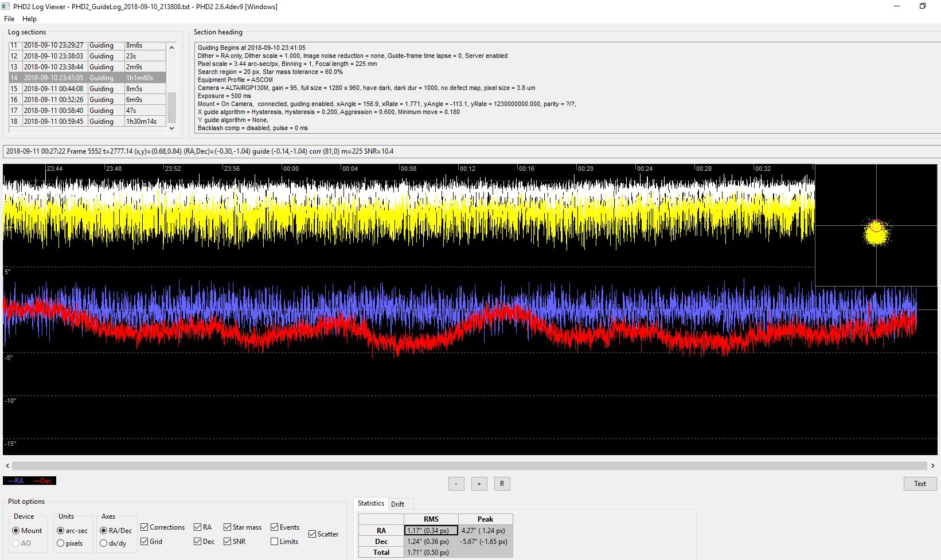Click the Guiding Begins line in section heading
Screen dimensions: 941x560
coord(252,48)
